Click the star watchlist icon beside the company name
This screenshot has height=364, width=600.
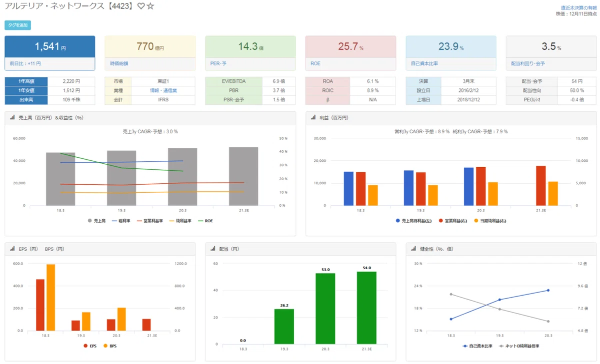click(150, 6)
